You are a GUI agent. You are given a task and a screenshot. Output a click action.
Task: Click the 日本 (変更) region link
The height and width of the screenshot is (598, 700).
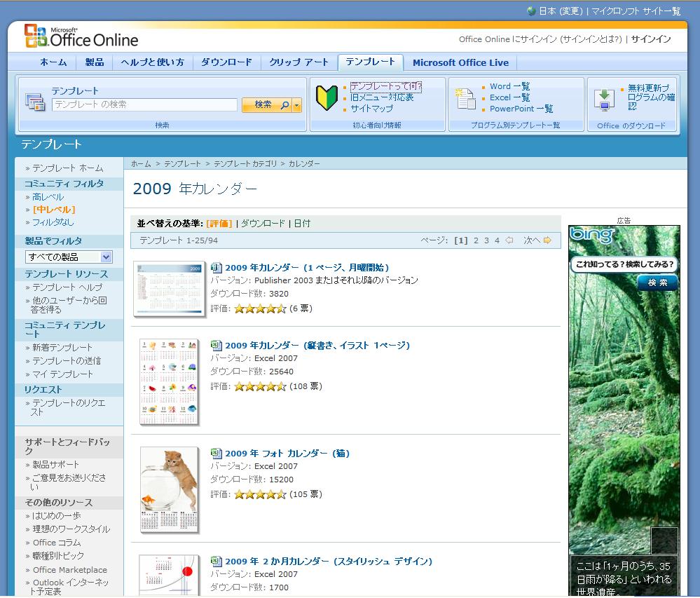point(561,11)
